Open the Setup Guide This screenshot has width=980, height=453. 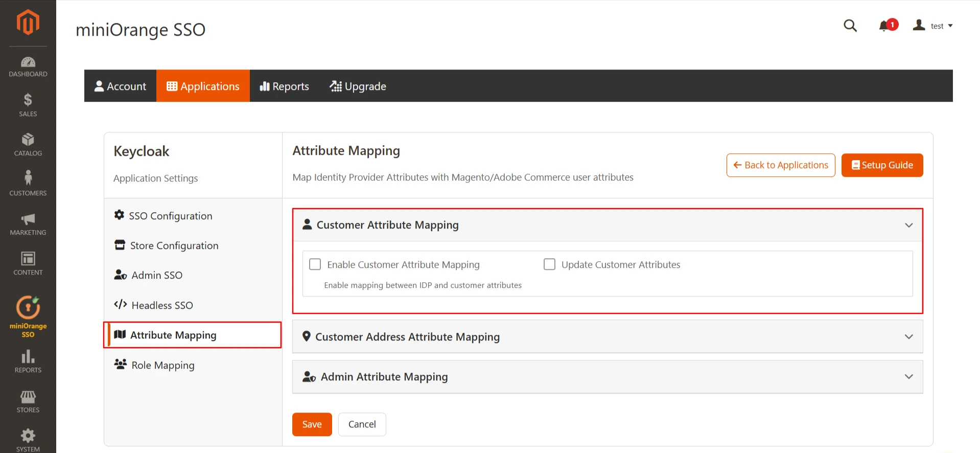pos(882,165)
